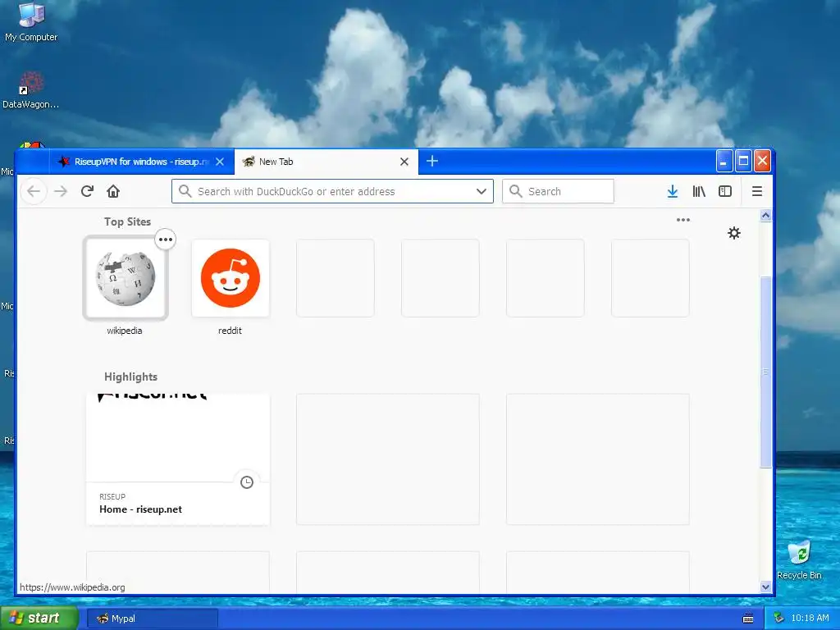The height and width of the screenshot is (630, 840).
Task: Click the vertical scrollbar thumb
Action: (765, 372)
